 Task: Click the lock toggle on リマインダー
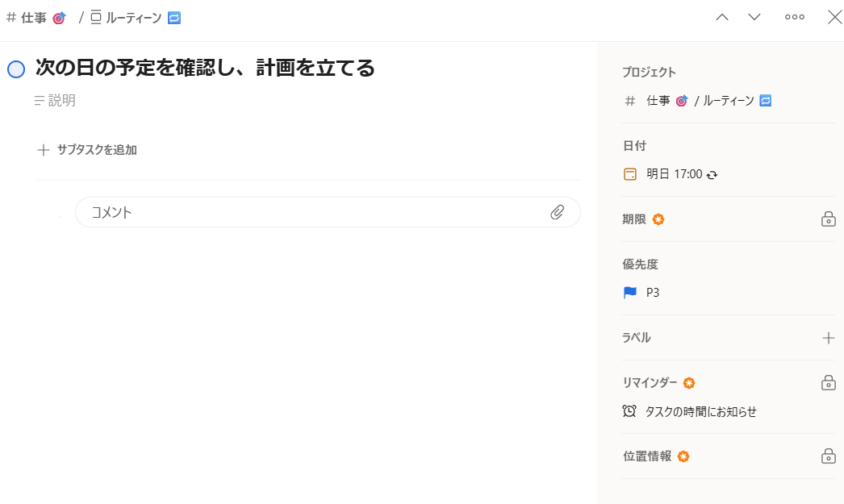(828, 383)
